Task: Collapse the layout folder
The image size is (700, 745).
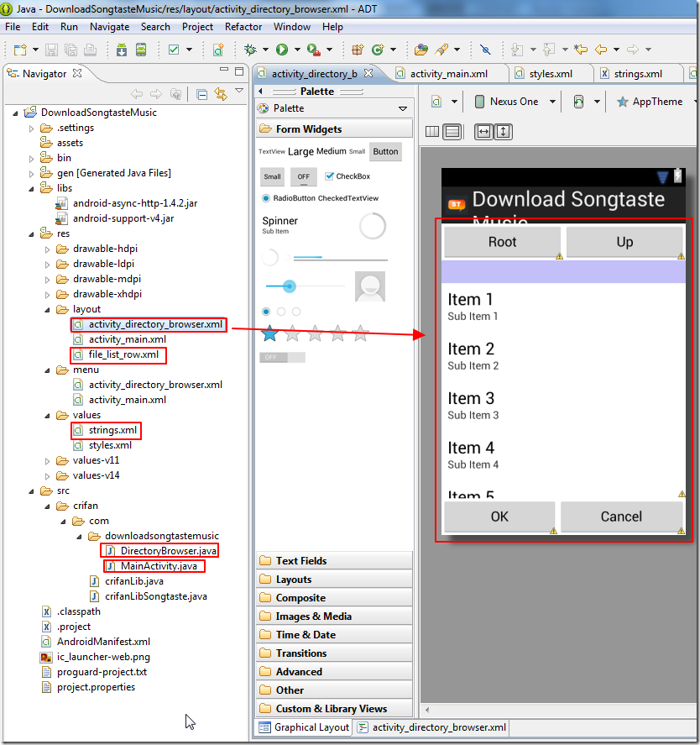Action: (47, 310)
